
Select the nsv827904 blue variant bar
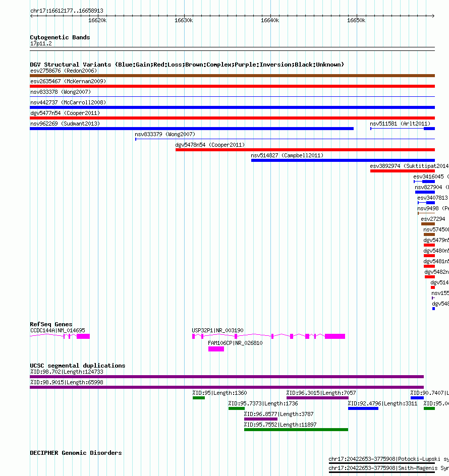click(425, 192)
